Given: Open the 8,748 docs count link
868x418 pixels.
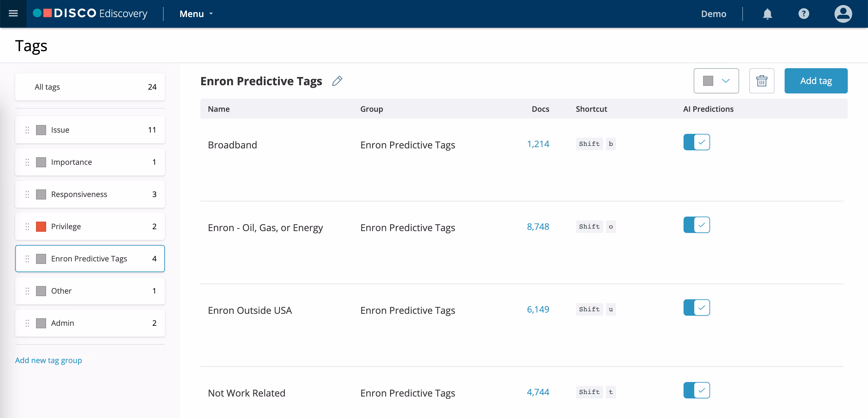Looking at the screenshot, I should tap(538, 227).
